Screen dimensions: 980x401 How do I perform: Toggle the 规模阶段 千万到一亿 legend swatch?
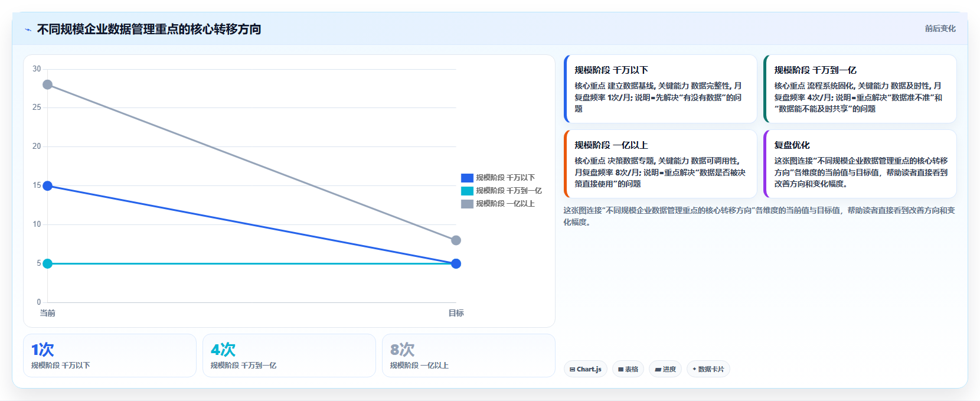click(x=467, y=191)
